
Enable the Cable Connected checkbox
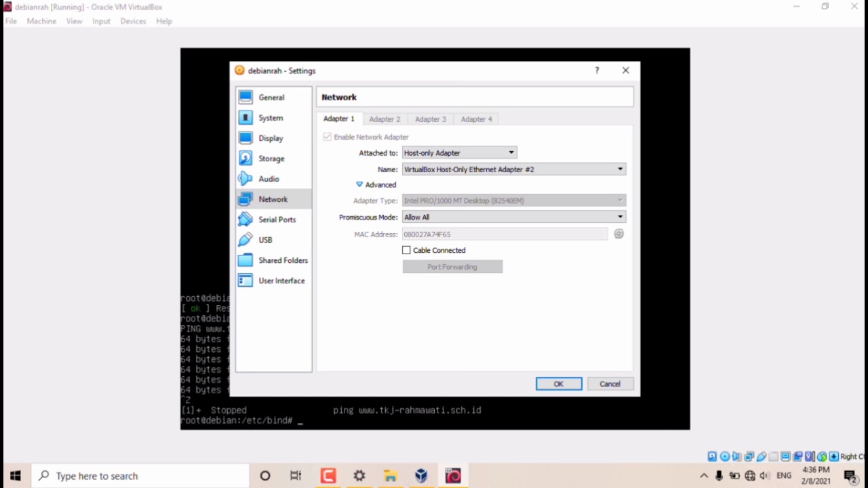pos(406,250)
